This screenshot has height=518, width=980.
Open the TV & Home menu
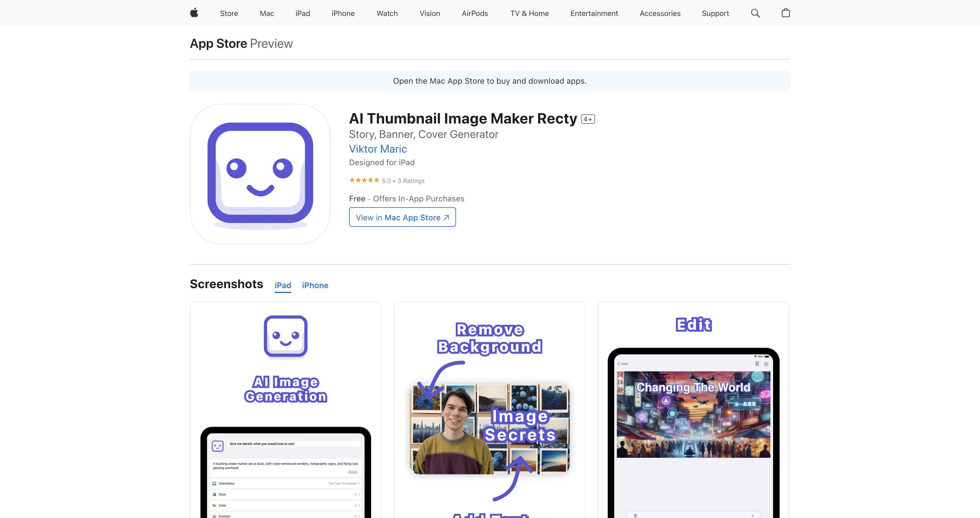pos(529,13)
